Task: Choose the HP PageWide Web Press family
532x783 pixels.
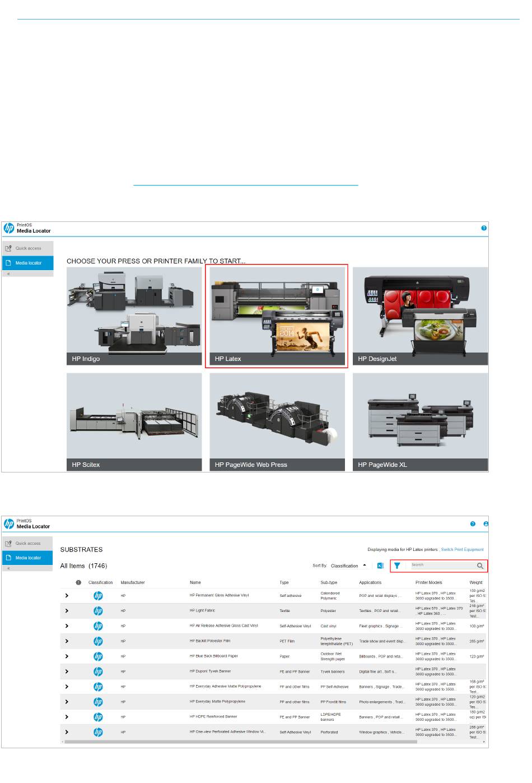Action: click(x=277, y=422)
